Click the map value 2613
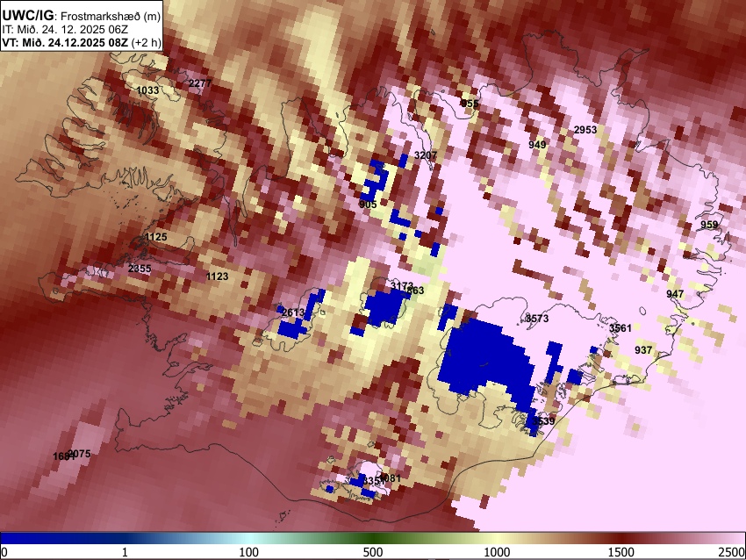746x560 pixels. 292,312
